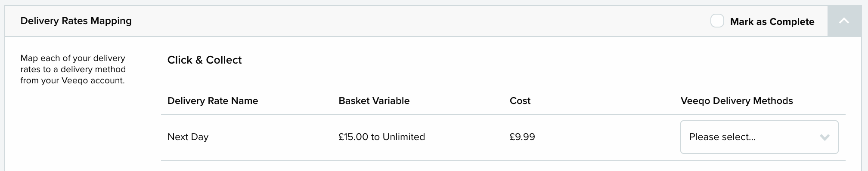
Task: Click the £15.00 to Unlimited basket value
Action: coord(381,137)
